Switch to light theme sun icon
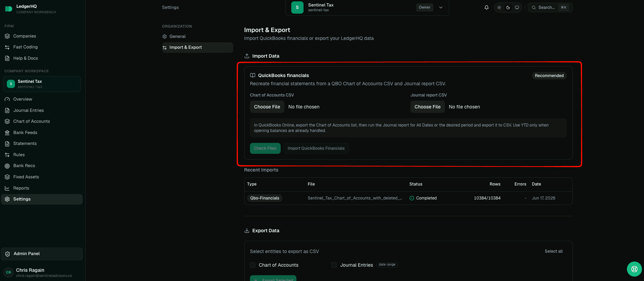The image size is (644, 281). (499, 8)
